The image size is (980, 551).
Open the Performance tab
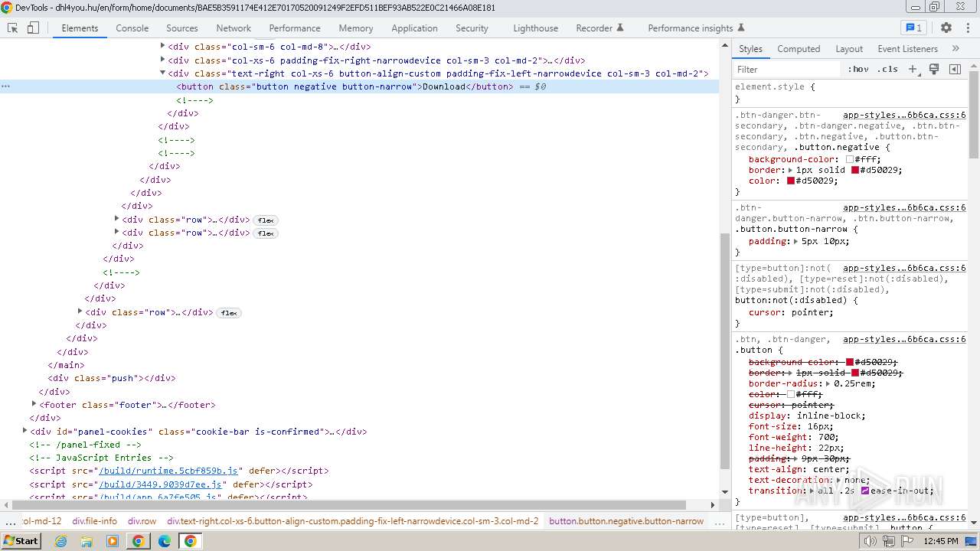coord(295,28)
